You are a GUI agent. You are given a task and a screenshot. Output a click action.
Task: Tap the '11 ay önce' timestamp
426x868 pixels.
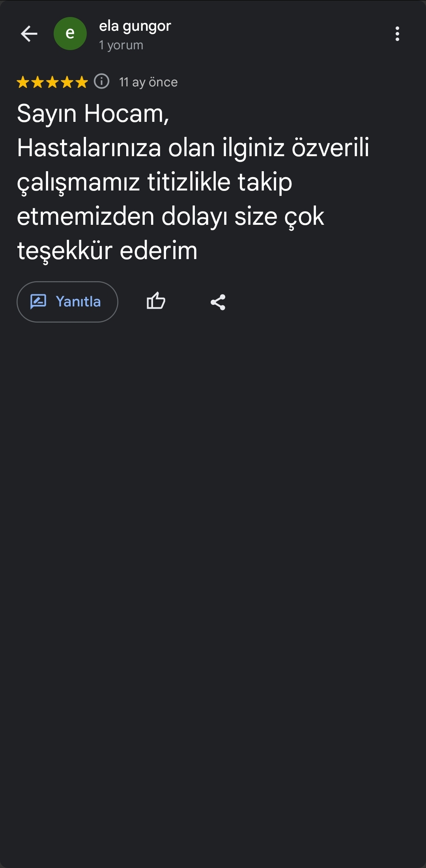[148, 82]
